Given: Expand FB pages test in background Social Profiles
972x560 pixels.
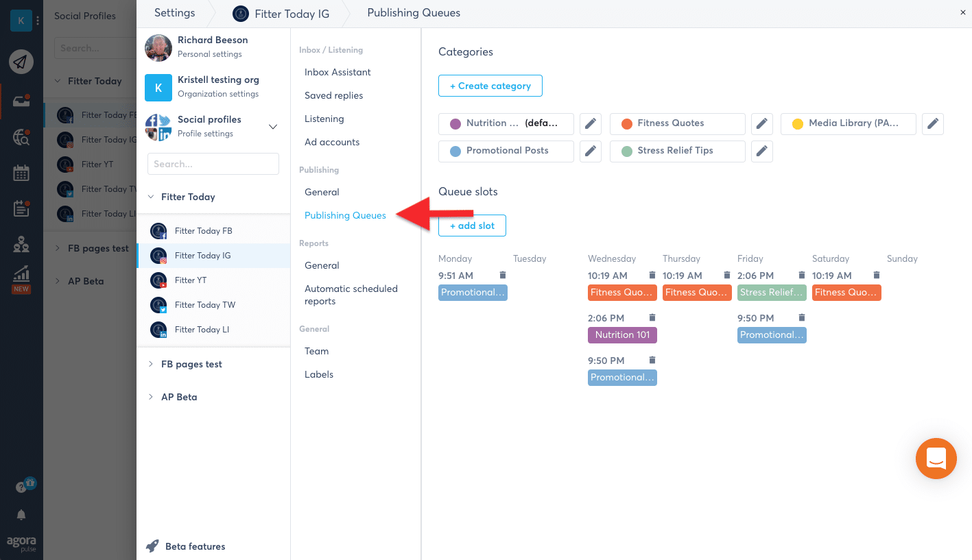Looking at the screenshot, I should coord(58,248).
